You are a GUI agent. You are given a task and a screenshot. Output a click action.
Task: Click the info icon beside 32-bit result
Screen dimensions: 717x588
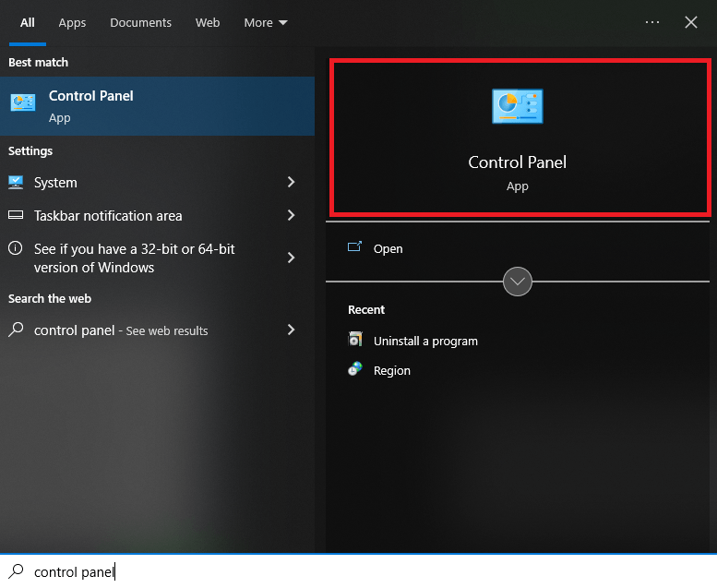tap(15, 248)
